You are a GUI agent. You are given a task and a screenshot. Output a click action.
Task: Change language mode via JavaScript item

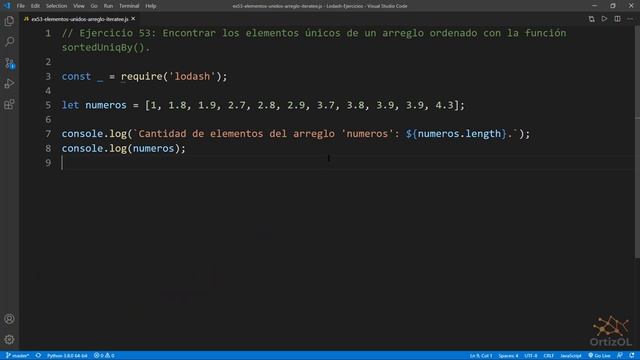coord(571,356)
